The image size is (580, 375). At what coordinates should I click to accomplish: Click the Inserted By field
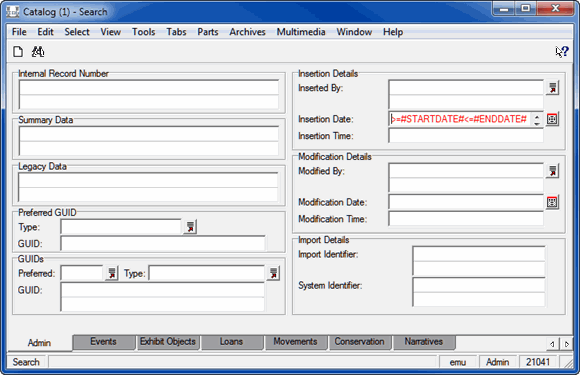[x=466, y=95]
